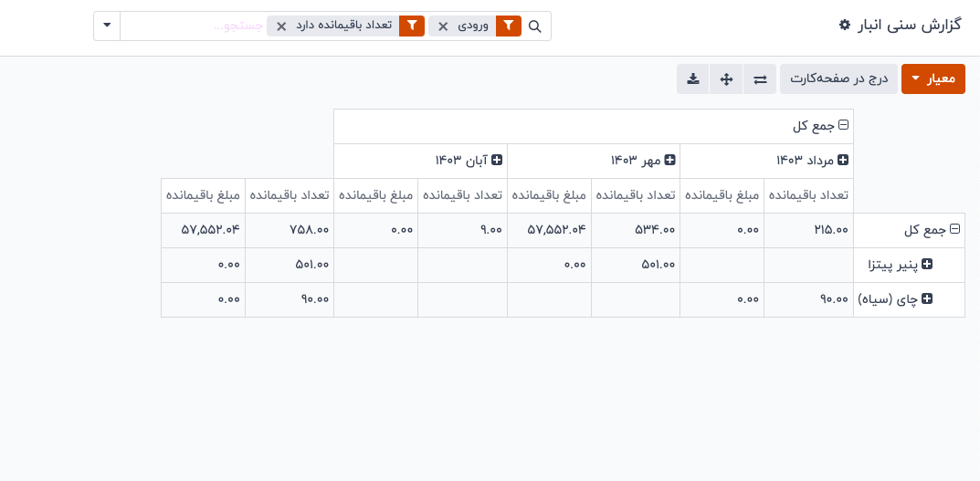Expand the 'مرداد ۱۴۰۳' column group
Image resolution: width=980 pixels, height=481 pixels.
[x=843, y=161]
